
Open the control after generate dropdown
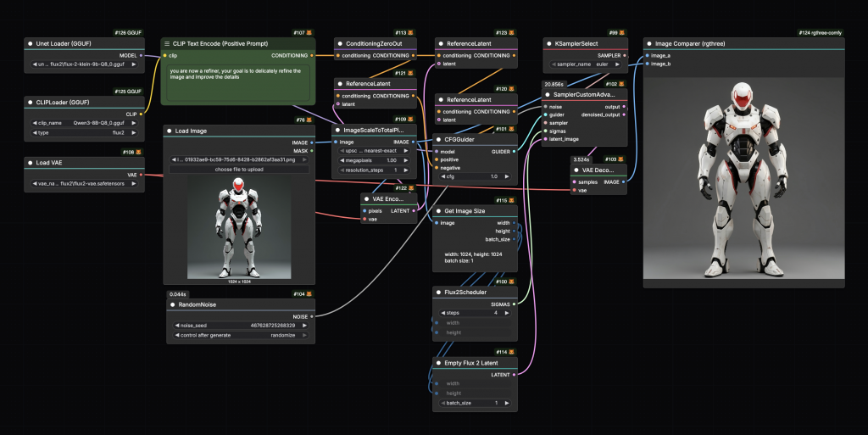(x=241, y=335)
